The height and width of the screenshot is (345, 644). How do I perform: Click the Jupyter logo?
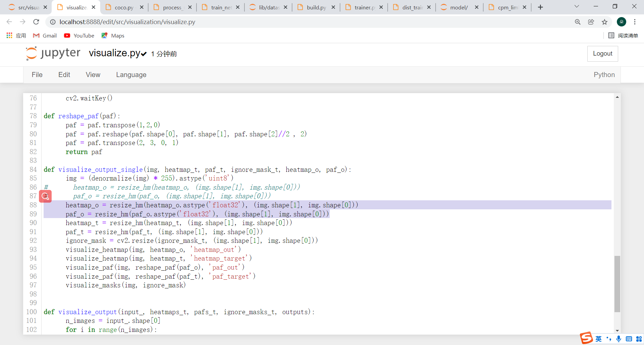pyautogui.click(x=31, y=53)
